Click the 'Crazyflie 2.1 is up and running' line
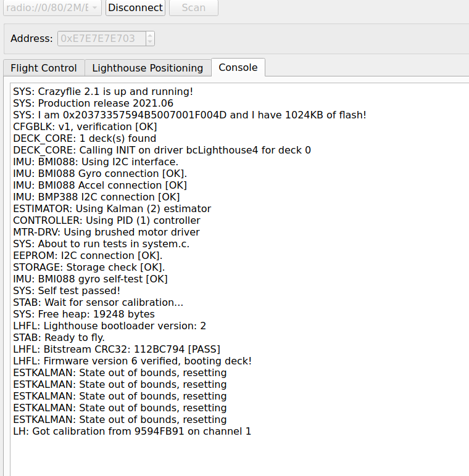 103,91
